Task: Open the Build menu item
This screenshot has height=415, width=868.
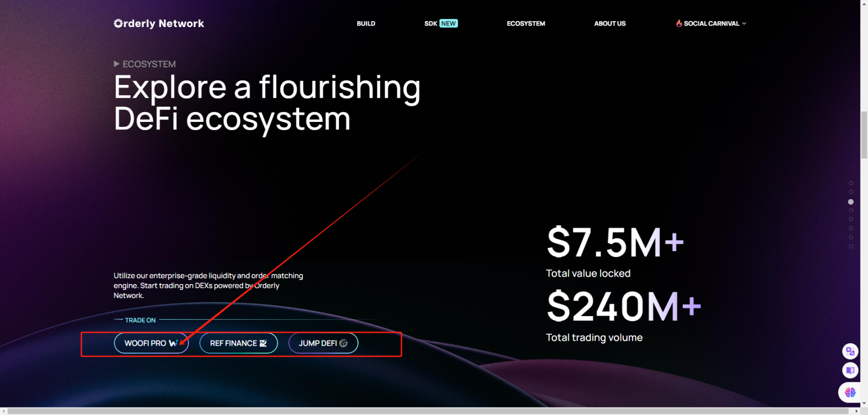Action: [x=366, y=24]
